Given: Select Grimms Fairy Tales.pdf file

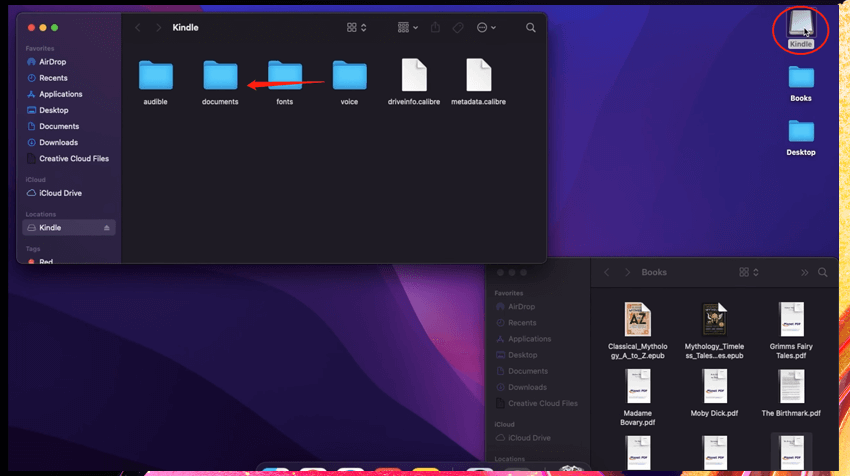Looking at the screenshot, I should point(791,319).
